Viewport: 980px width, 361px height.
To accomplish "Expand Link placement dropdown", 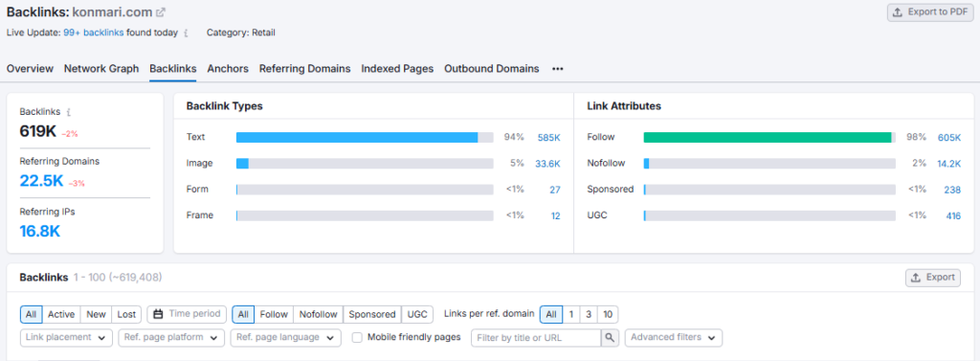I will click(x=66, y=337).
